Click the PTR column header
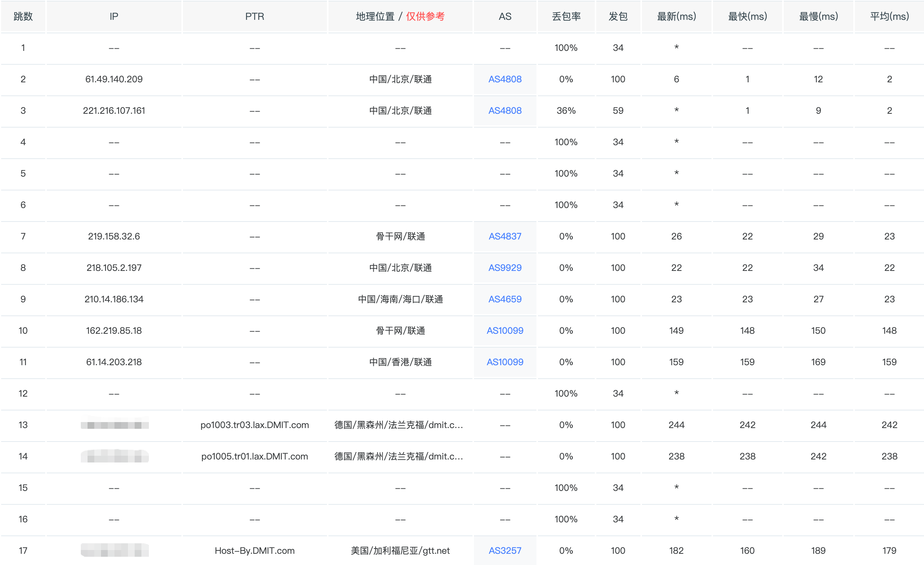924x565 pixels. (x=255, y=16)
